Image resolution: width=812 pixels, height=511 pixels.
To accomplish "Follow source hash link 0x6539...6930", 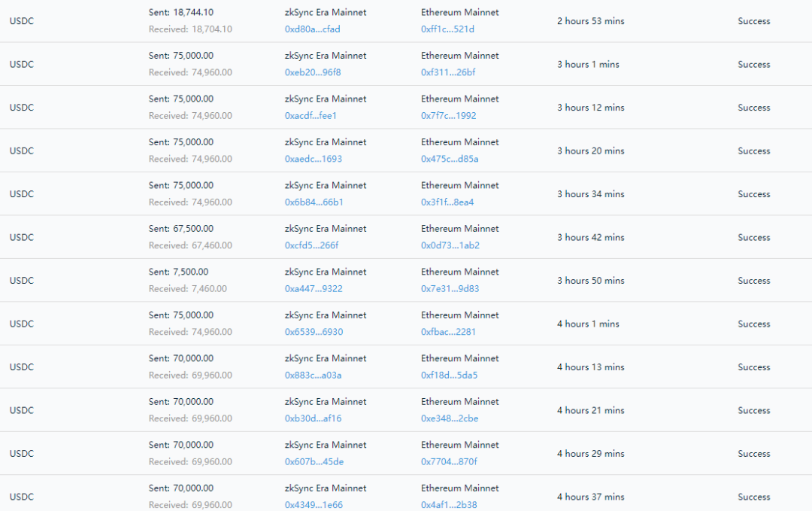I will coord(314,332).
